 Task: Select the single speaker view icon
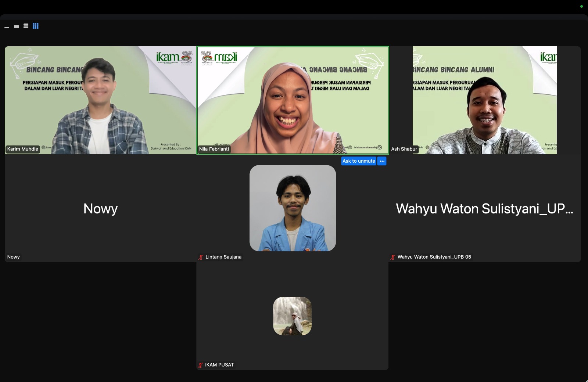pos(16,26)
